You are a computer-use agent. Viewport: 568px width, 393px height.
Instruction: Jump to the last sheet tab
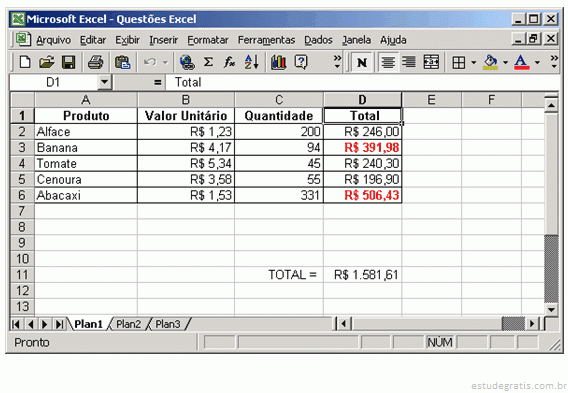[x=59, y=324]
